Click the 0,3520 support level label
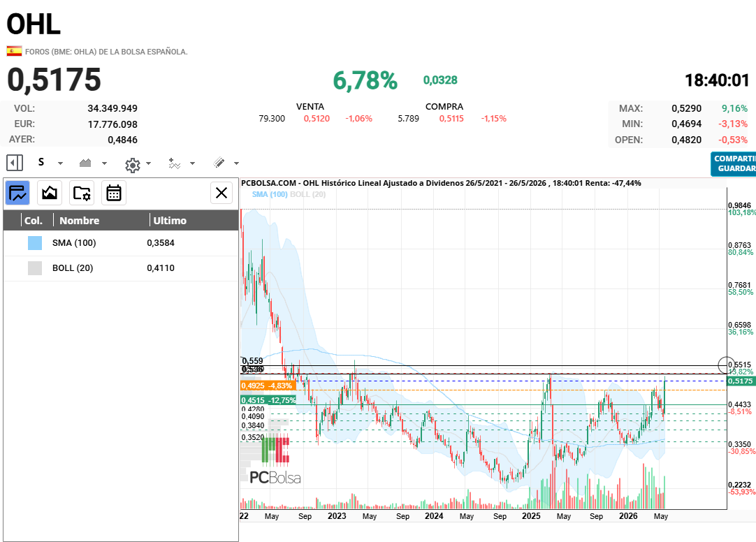This screenshot has height=542, width=756. click(253, 437)
